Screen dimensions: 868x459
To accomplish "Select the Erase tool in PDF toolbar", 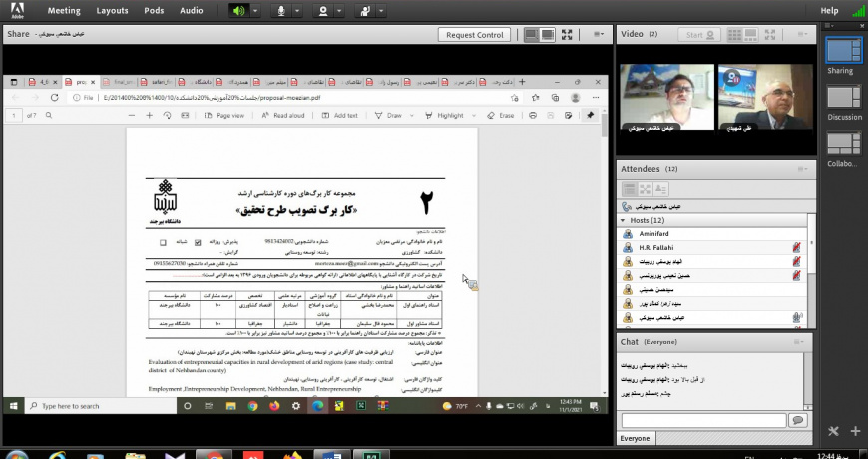I will tap(501, 115).
